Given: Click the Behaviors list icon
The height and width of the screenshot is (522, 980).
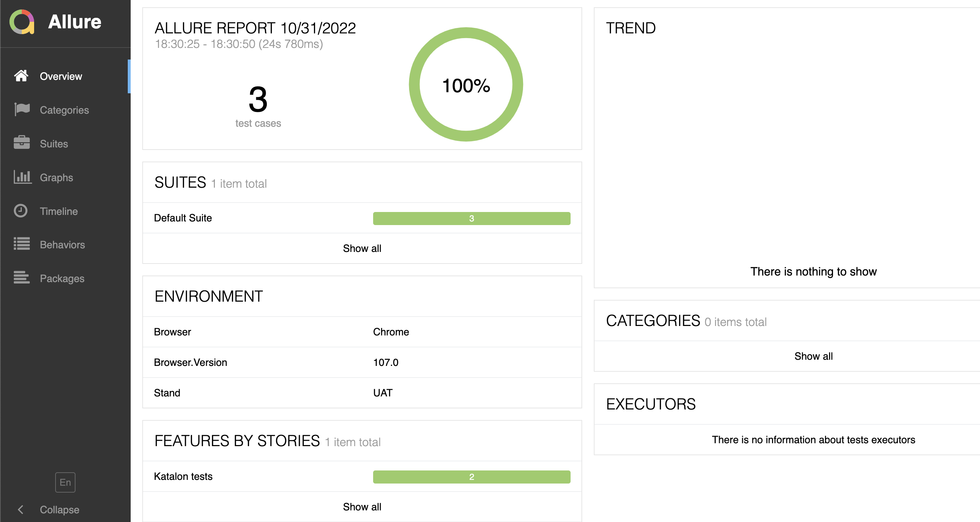Looking at the screenshot, I should [x=21, y=244].
